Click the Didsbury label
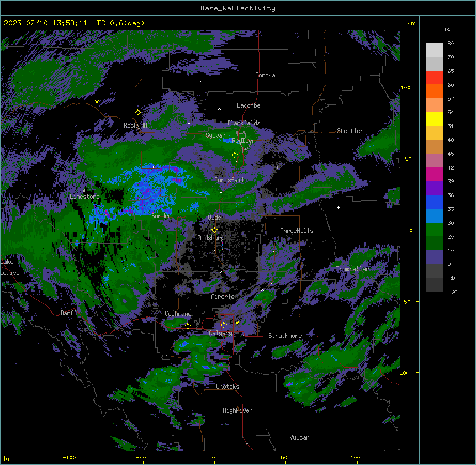The height and width of the screenshot is (465, 476). coord(211,238)
